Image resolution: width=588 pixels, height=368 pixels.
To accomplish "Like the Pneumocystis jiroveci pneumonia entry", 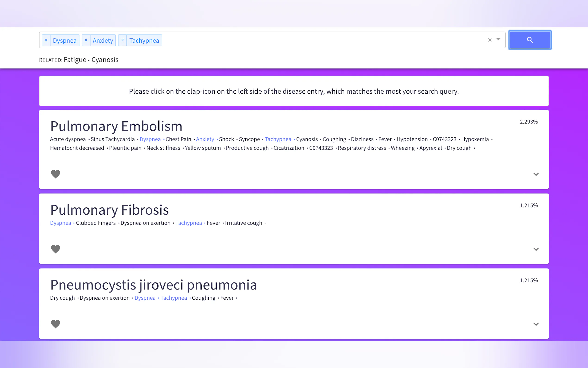I will [55, 324].
